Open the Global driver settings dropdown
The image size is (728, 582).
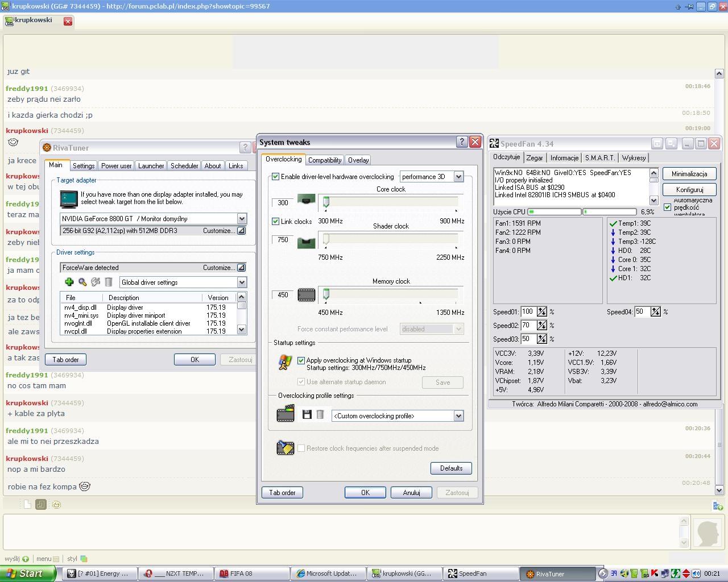tap(242, 282)
